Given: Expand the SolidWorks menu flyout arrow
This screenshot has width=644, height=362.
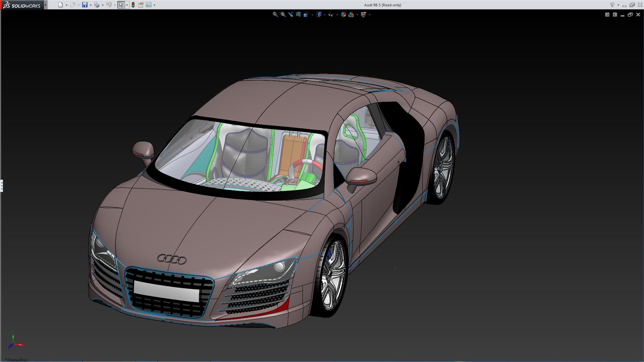Looking at the screenshot, I should click(46, 5).
